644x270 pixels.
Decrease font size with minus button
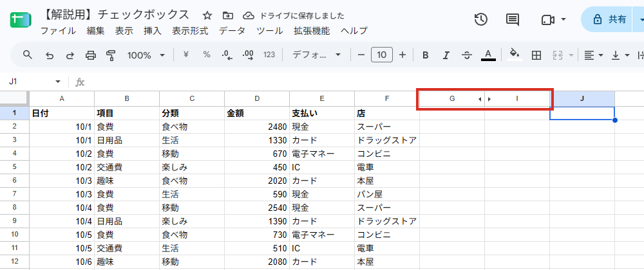point(361,55)
